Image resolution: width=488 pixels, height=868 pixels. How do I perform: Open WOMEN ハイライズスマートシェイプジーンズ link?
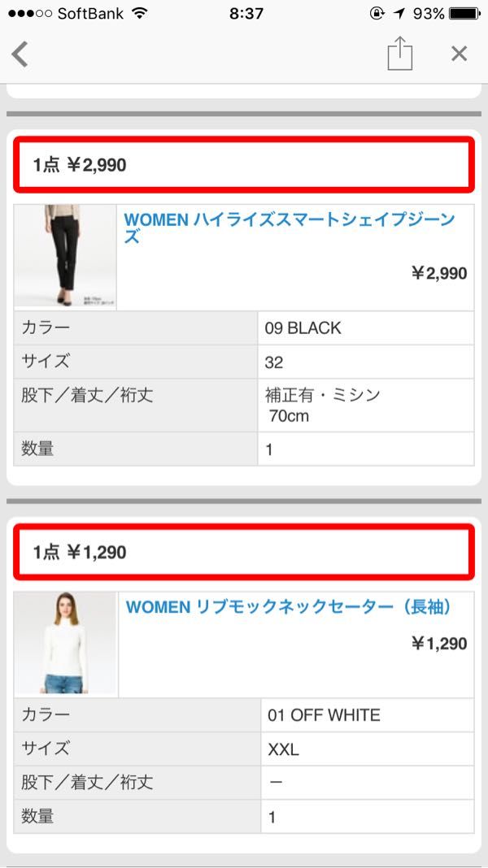(290, 228)
